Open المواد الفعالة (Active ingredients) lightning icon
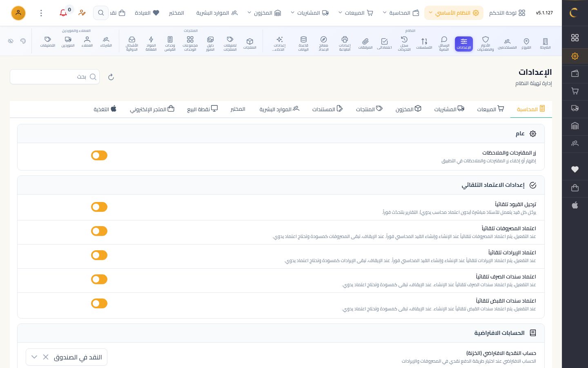 coord(151,44)
